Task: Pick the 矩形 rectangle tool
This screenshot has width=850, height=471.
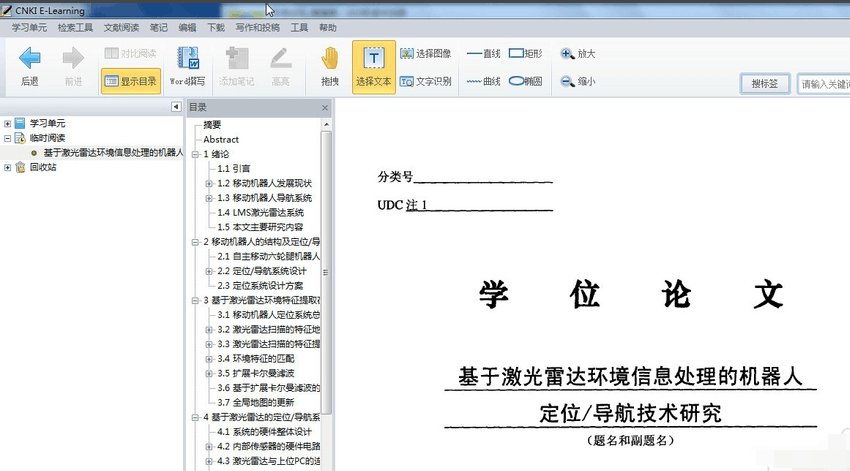Action: [525, 53]
